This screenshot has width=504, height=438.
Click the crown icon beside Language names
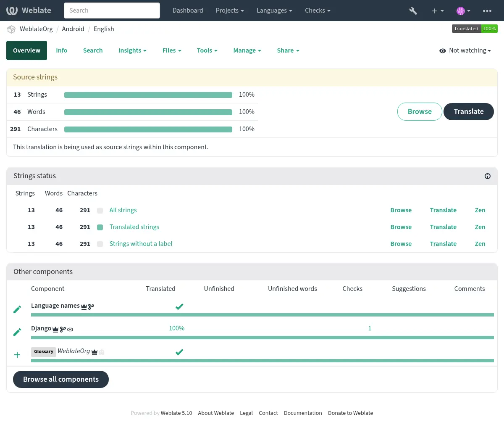click(84, 307)
